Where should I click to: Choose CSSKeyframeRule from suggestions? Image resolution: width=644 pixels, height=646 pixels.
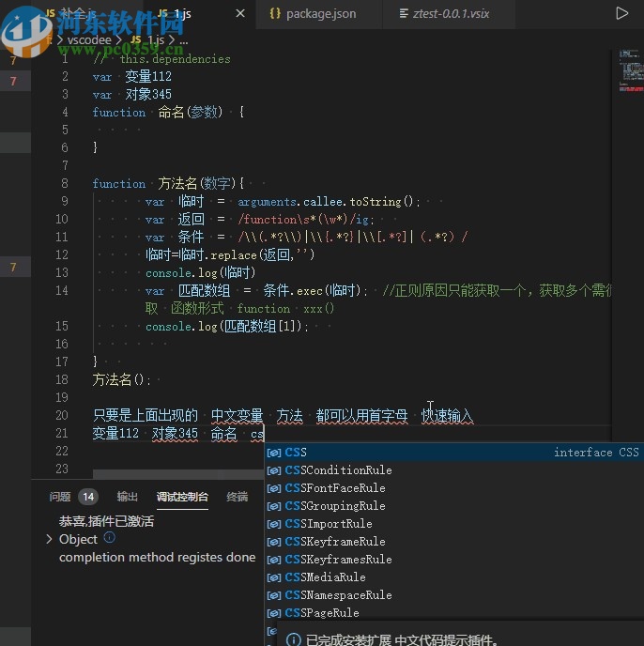[x=454, y=542]
